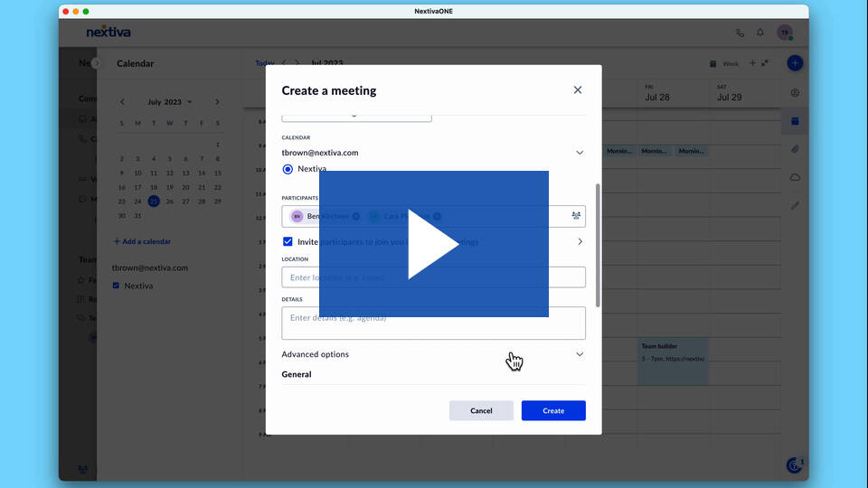Open the help chat icon at bottom right

[x=795, y=465]
